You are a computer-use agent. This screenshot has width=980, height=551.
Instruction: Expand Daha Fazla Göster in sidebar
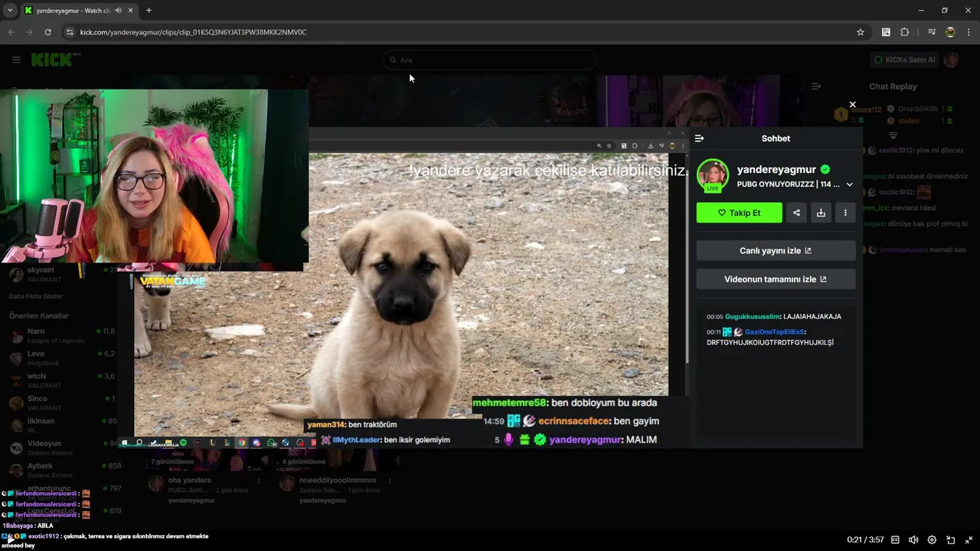click(36, 296)
